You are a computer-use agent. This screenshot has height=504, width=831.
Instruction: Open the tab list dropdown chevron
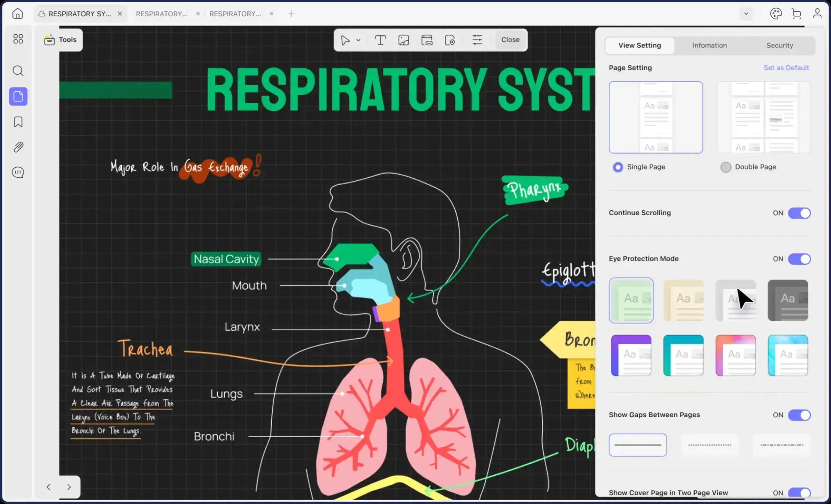746,14
